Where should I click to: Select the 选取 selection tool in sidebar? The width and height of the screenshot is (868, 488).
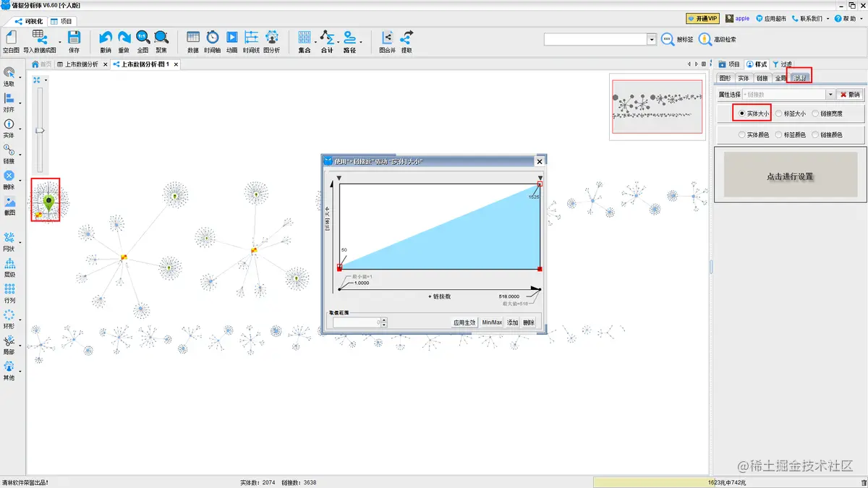tap(9, 73)
